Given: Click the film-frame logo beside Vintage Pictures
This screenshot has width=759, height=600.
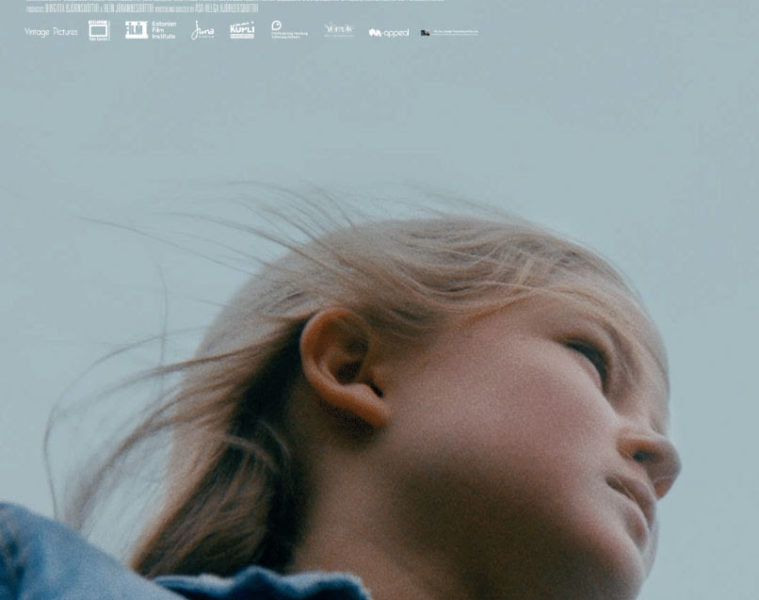Looking at the screenshot, I should point(98,30).
